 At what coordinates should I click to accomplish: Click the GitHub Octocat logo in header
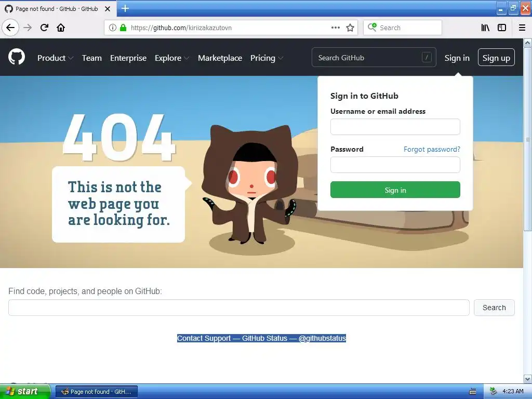(17, 57)
